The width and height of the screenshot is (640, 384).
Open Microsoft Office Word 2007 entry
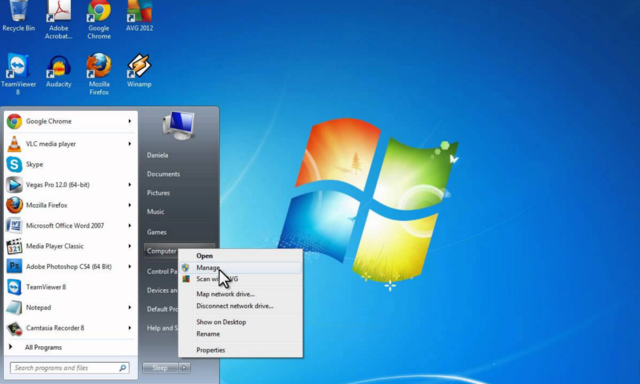(70, 225)
